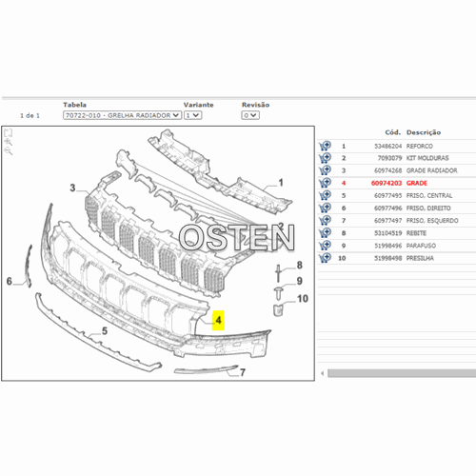Open the Revisão dropdown
This screenshot has width=476, height=476.
[x=250, y=115]
